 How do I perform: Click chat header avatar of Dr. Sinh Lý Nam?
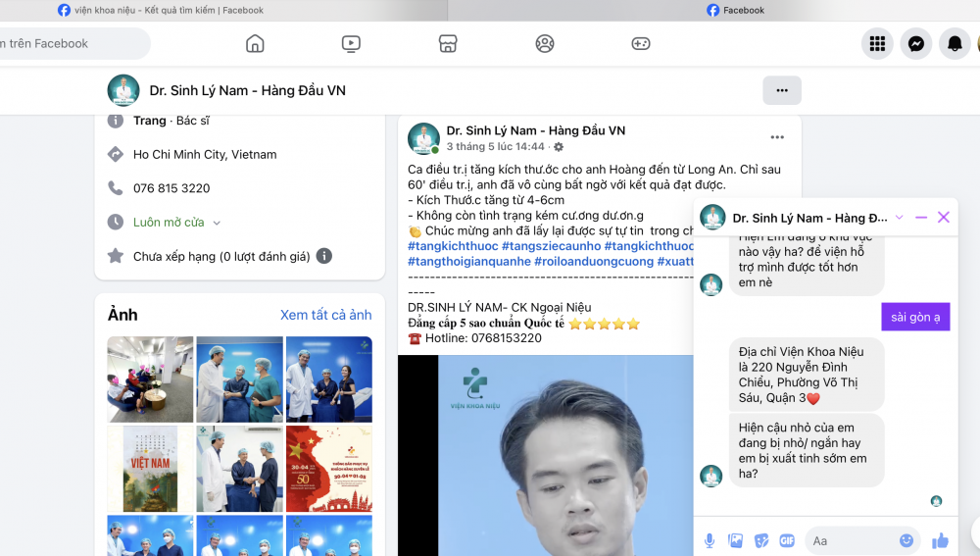(711, 218)
